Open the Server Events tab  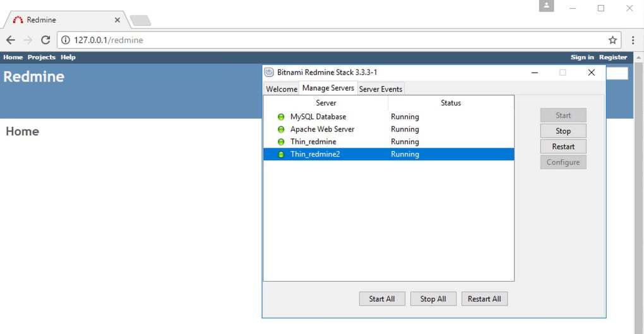click(381, 89)
